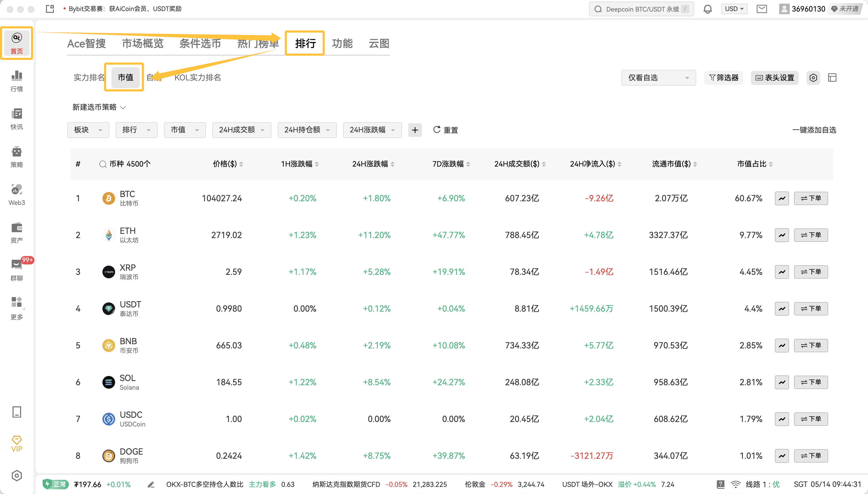
Task: Sort by 价格($) column header
Action: click(x=228, y=164)
